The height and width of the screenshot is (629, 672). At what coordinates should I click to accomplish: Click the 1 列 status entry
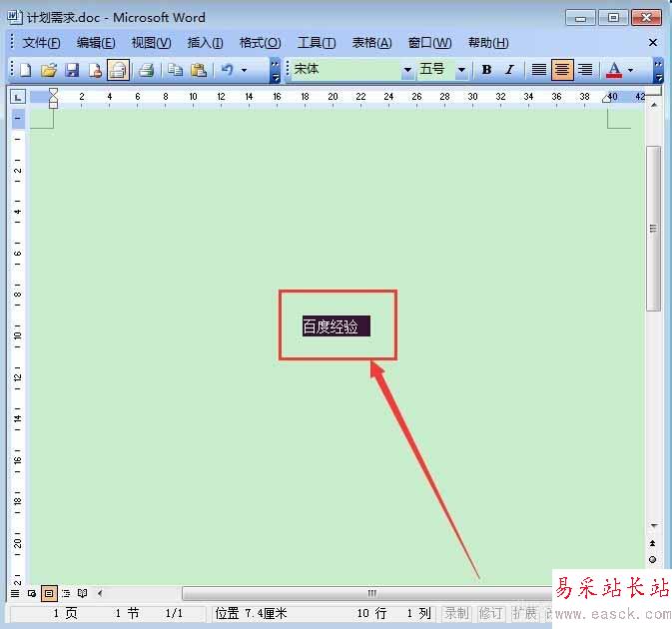coord(419,614)
